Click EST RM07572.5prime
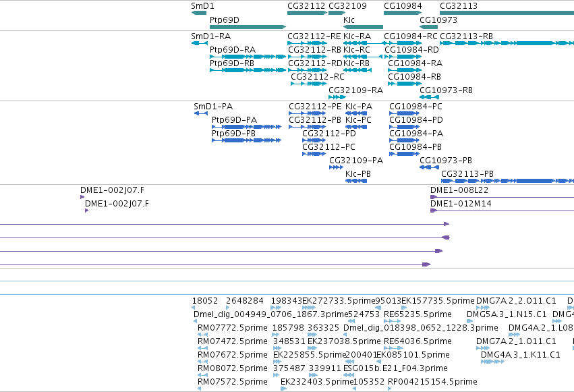 point(200,389)
